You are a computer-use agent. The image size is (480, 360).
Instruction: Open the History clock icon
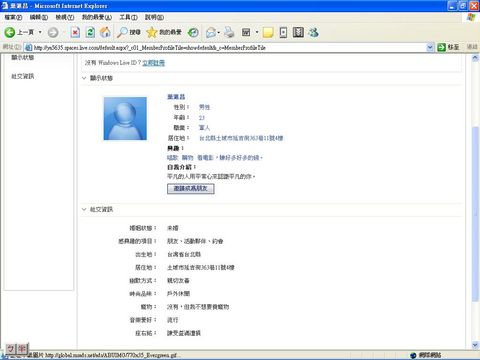193,32
